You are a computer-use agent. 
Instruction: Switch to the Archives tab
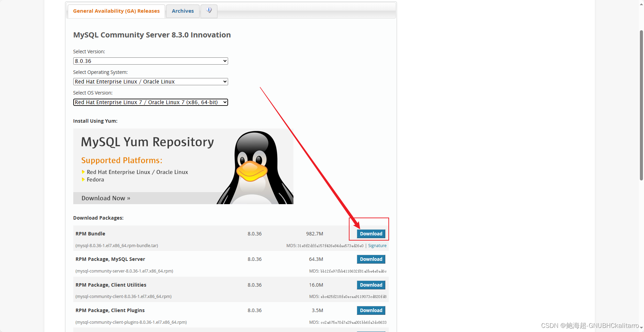[183, 11]
